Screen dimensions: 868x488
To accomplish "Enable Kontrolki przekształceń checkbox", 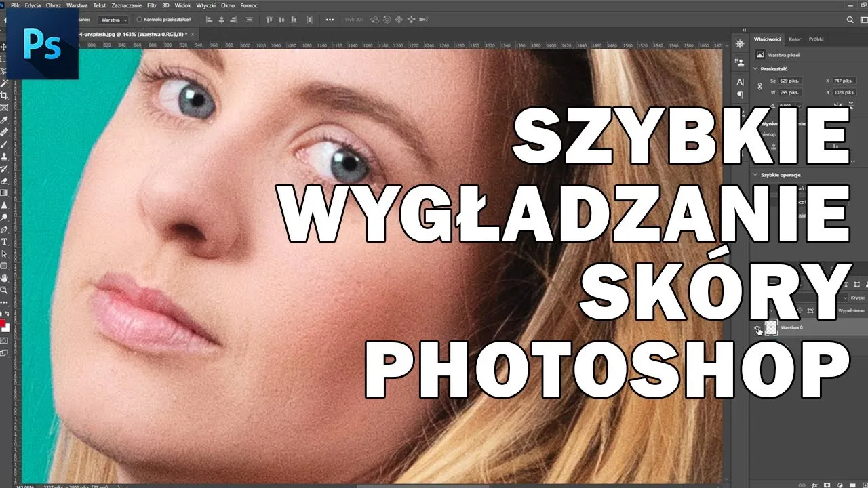I will coord(139,20).
